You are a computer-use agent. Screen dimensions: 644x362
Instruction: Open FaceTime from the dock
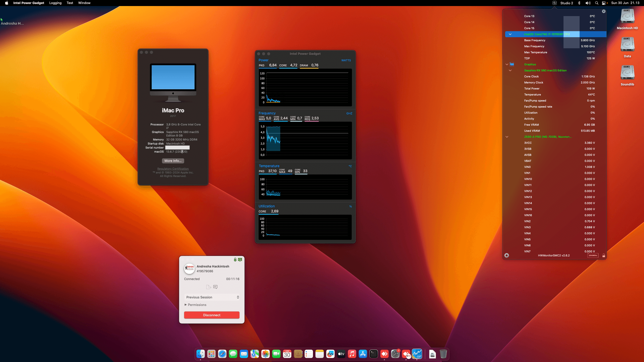pyautogui.click(x=276, y=354)
